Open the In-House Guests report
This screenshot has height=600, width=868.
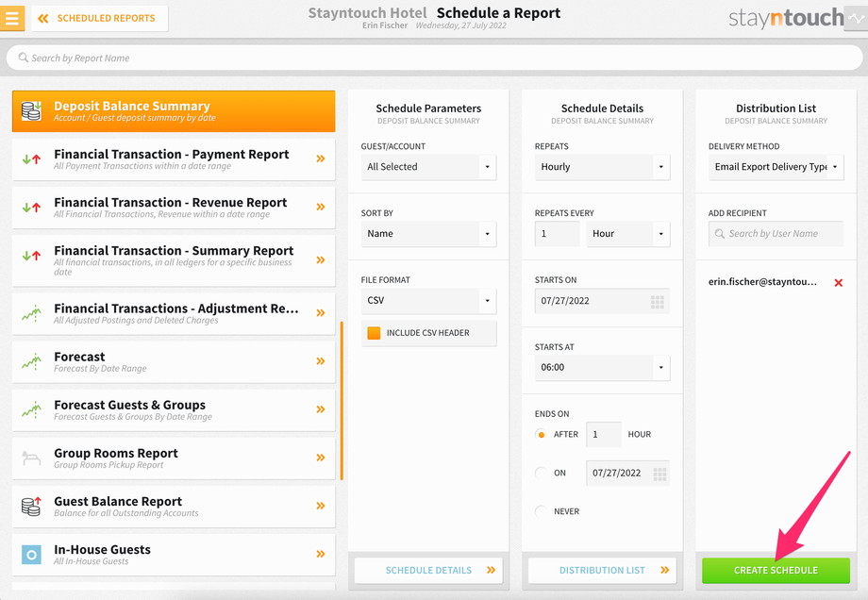click(x=174, y=554)
